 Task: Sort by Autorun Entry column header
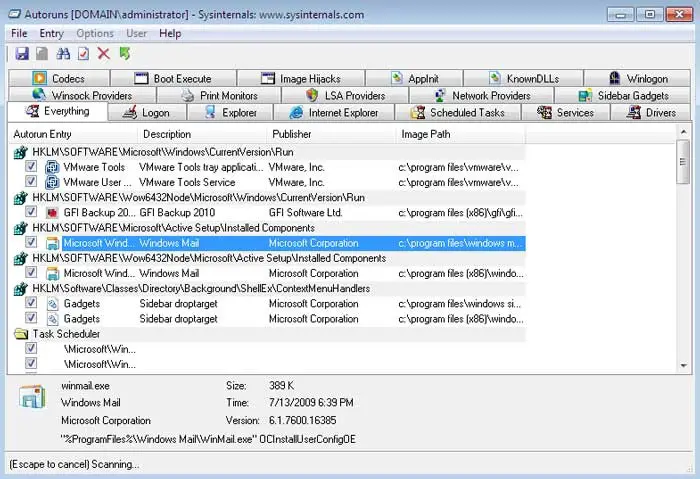click(x=73, y=134)
